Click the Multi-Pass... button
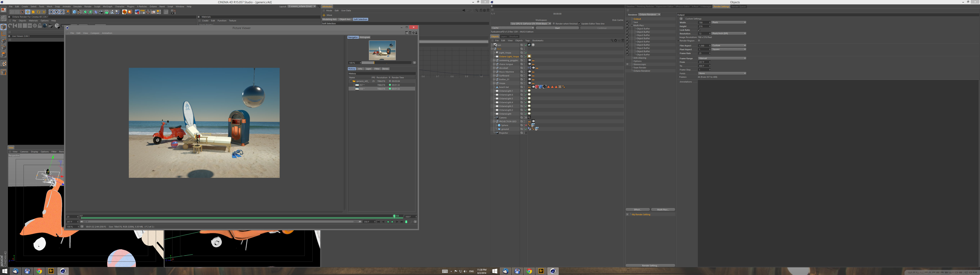This screenshot has width=980, height=275. coord(663,210)
